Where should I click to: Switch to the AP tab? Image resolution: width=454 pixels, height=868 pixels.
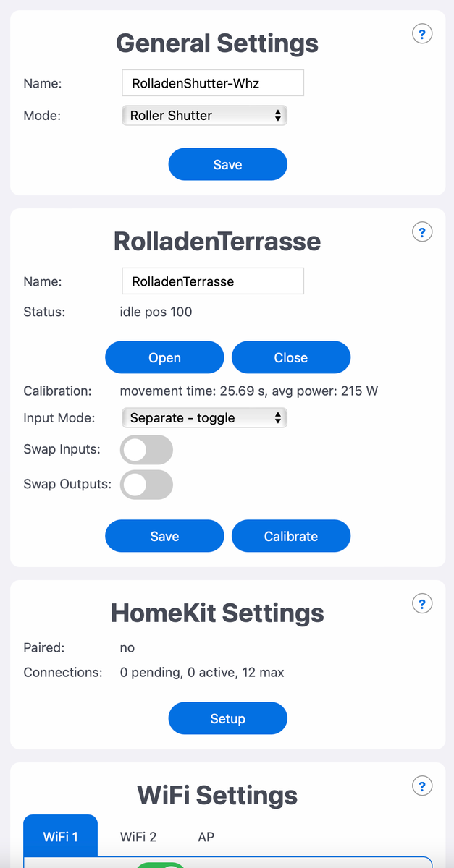[206, 836]
